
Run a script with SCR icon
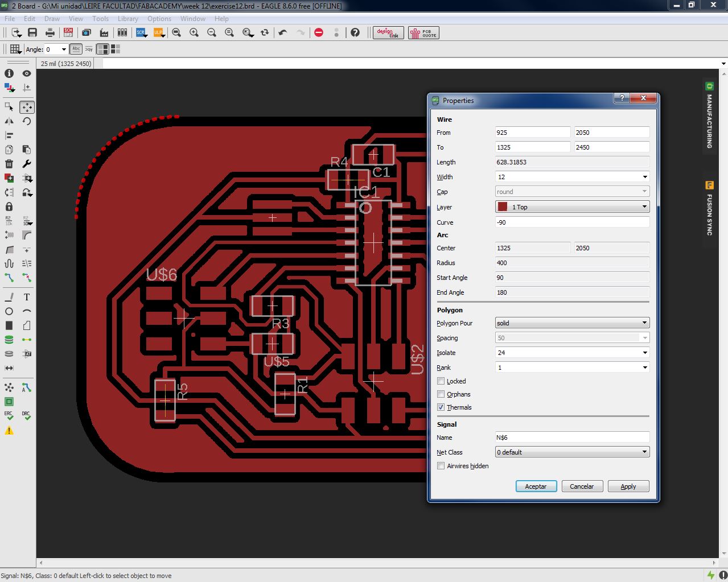click(141, 33)
